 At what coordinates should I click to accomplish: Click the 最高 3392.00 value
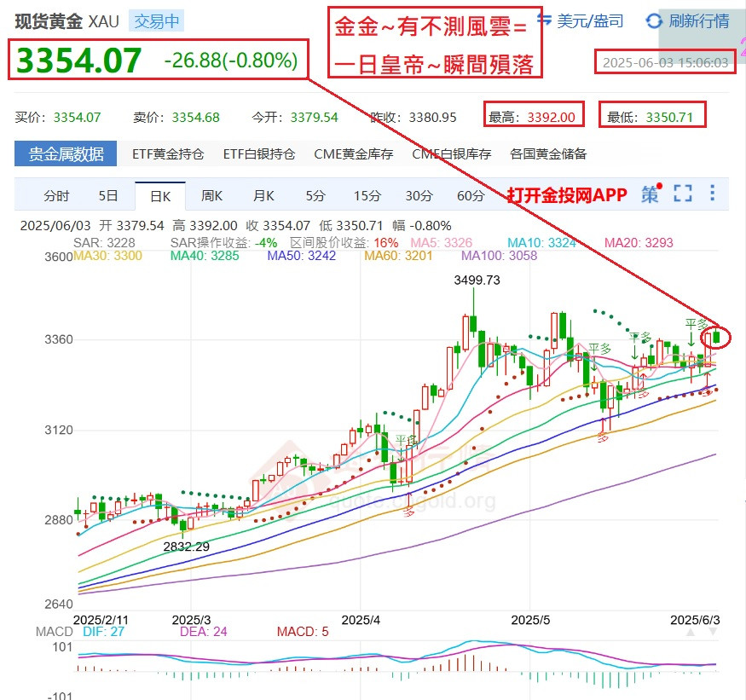(551, 117)
